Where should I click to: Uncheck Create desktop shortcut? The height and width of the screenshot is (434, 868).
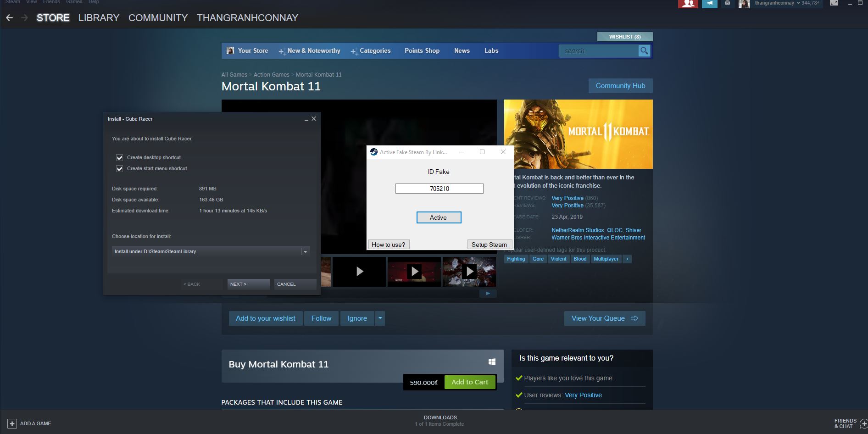click(x=120, y=157)
